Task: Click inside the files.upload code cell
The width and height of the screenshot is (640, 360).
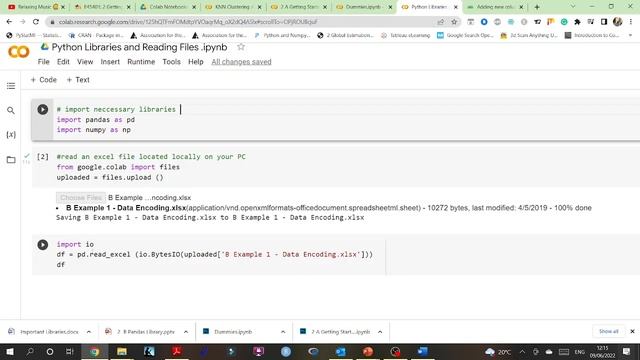Action: click(335, 167)
